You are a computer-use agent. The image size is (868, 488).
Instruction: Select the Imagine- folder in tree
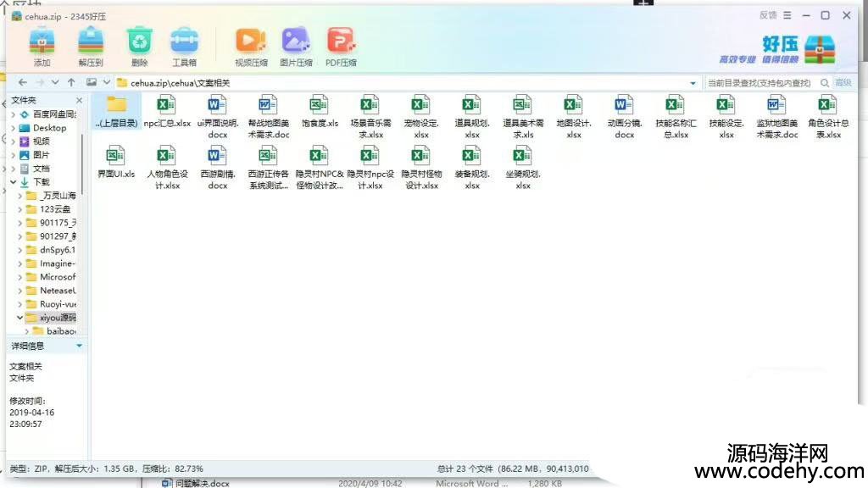(x=57, y=263)
